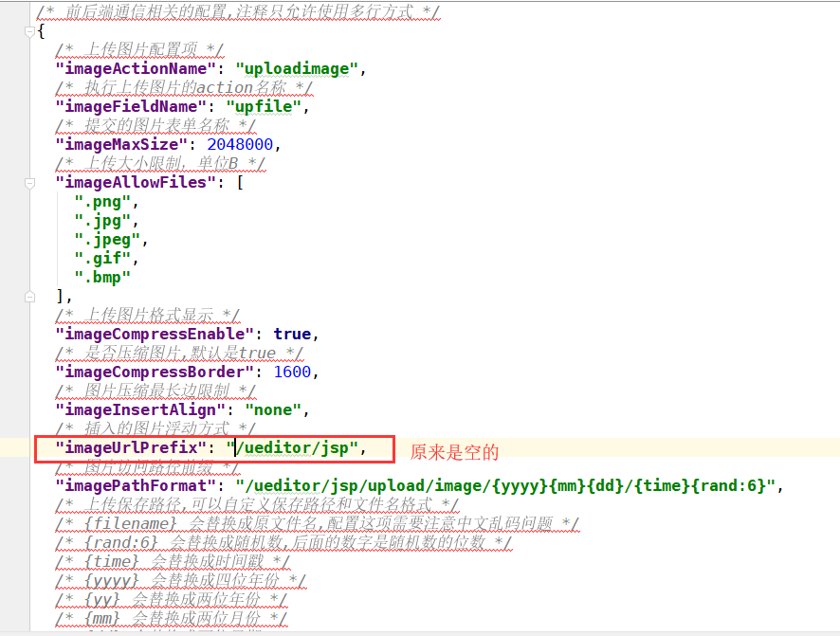
Task: Click the ".png" array entry
Action: tap(102, 202)
